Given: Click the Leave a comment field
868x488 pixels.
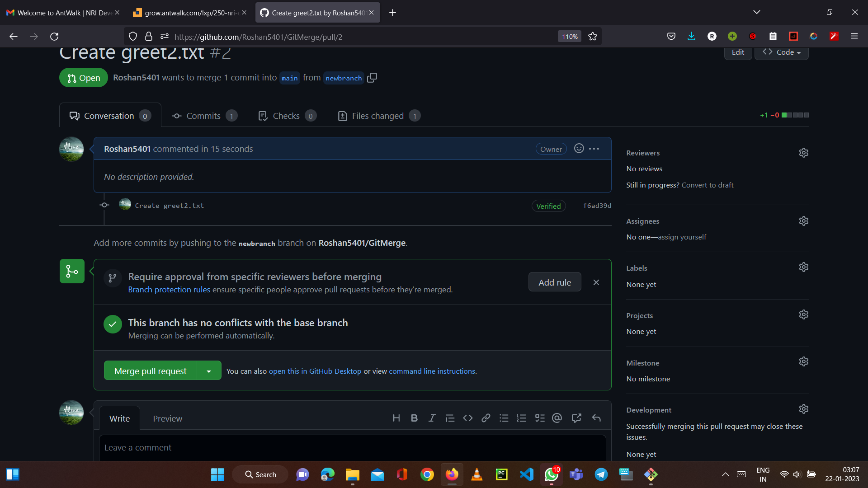Looking at the screenshot, I should pyautogui.click(x=316, y=447).
